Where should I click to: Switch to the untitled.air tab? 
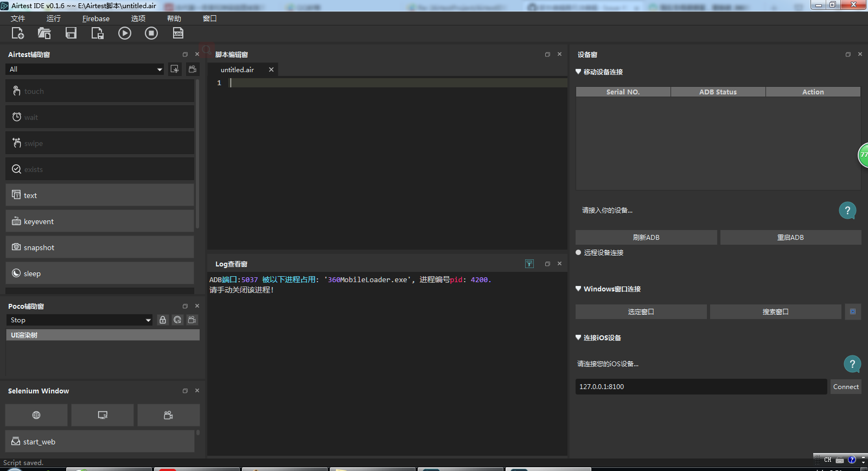click(x=237, y=69)
